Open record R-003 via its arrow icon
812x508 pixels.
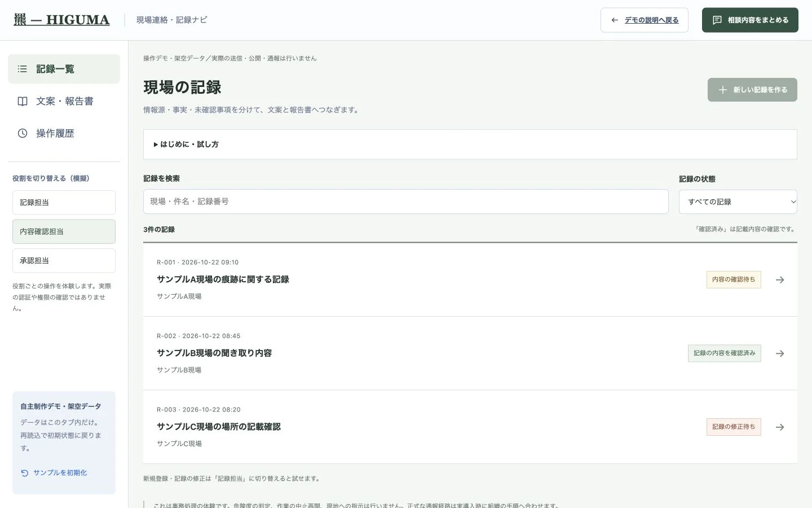(x=780, y=427)
